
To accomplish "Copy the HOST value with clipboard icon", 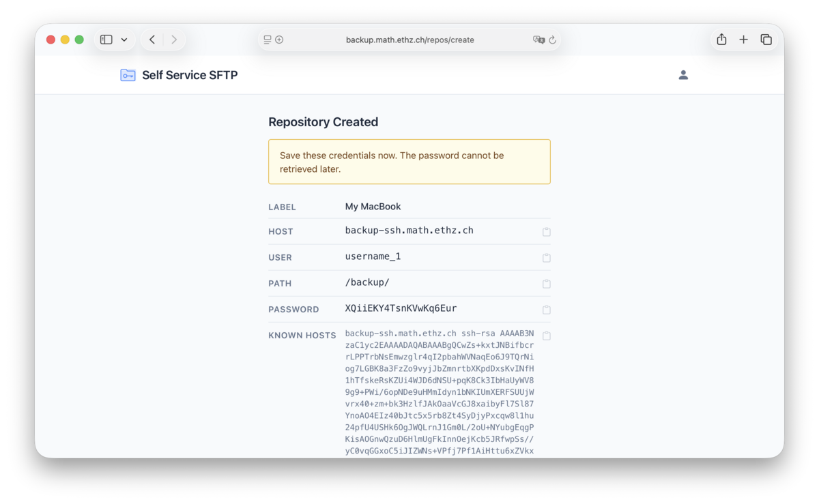I will click(547, 232).
